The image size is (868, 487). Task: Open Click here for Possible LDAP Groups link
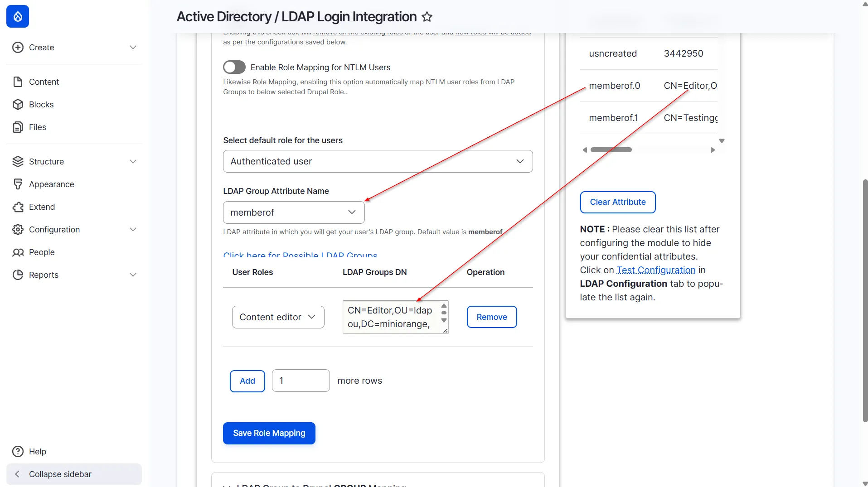[x=300, y=255]
